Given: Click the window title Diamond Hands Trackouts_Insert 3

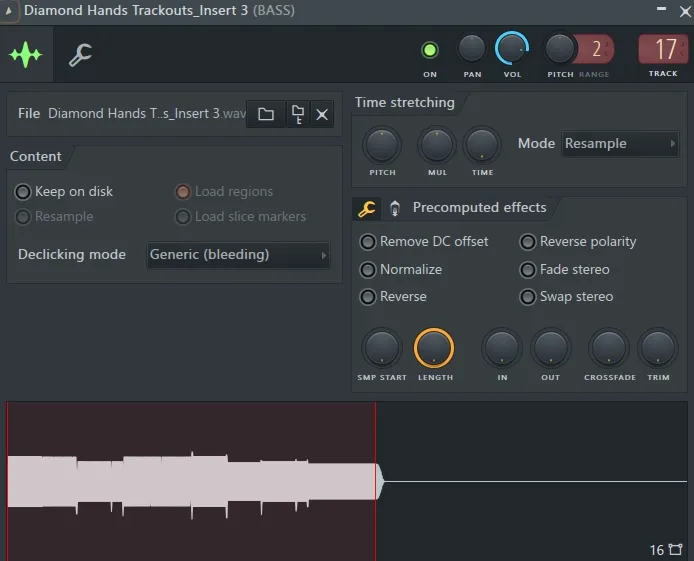Looking at the screenshot, I should 136,10.
